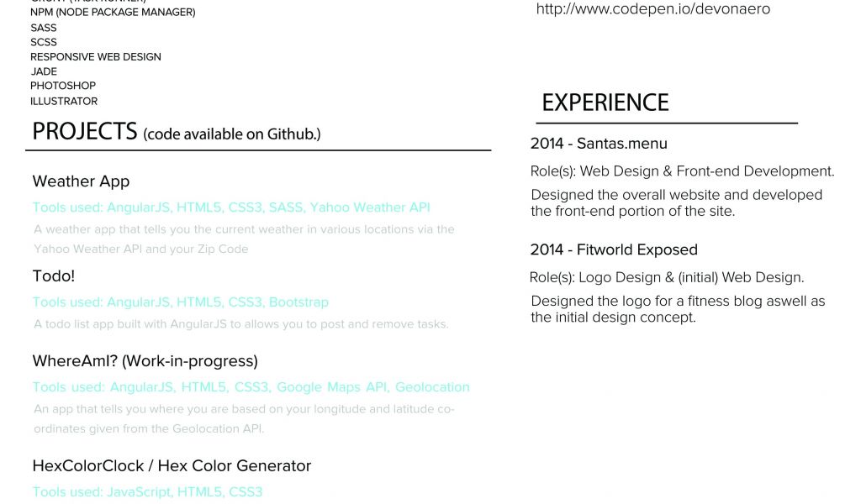Select Todo! tools used line
This screenshot has height=504, width=861.
coord(181,302)
